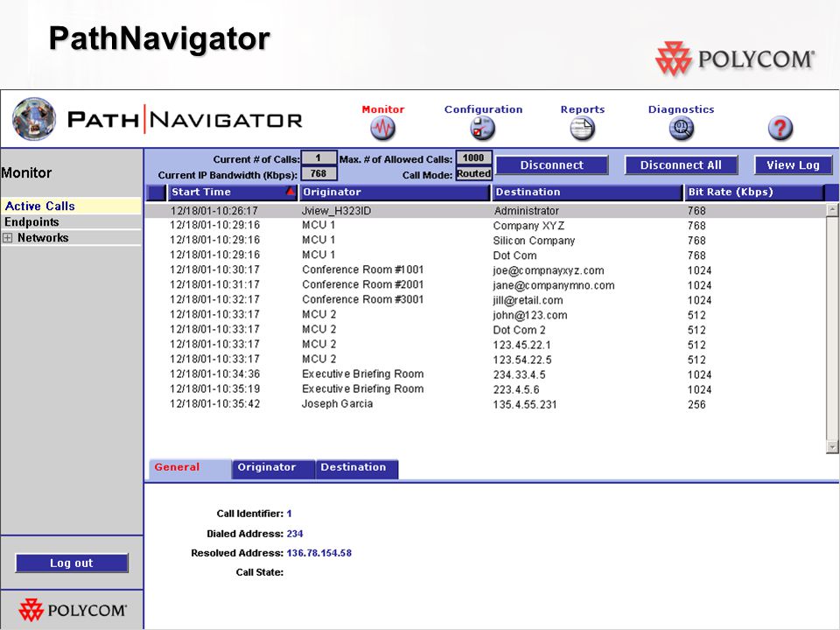Click the Call Mode Routed field
This screenshot has width=840, height=630.
[x=473, y=173]
